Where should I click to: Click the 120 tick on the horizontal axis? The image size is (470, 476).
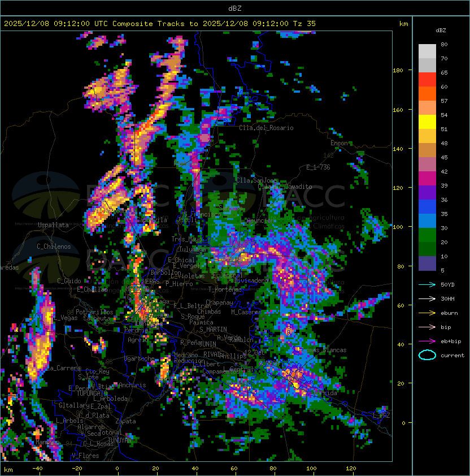point(351,469)
